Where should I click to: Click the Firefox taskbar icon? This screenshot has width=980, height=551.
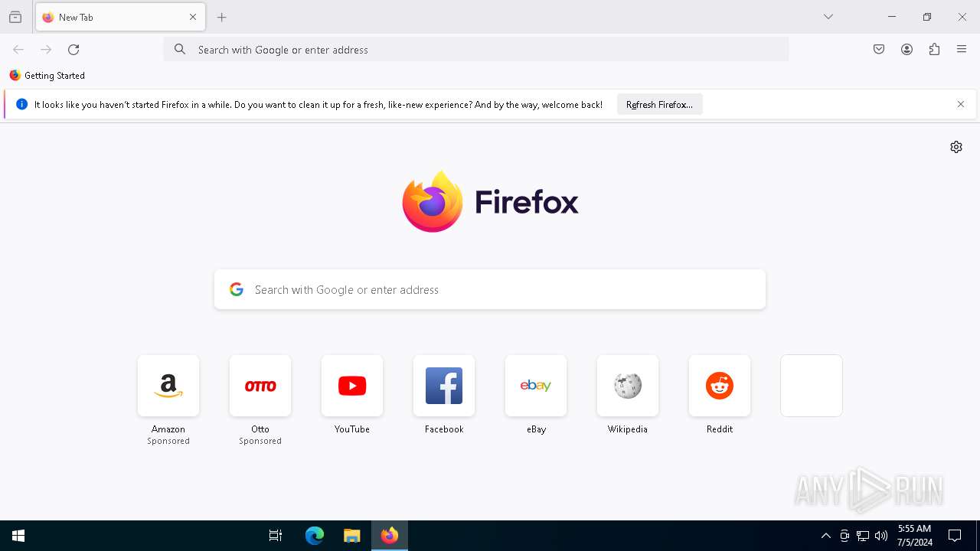(390, 536)
